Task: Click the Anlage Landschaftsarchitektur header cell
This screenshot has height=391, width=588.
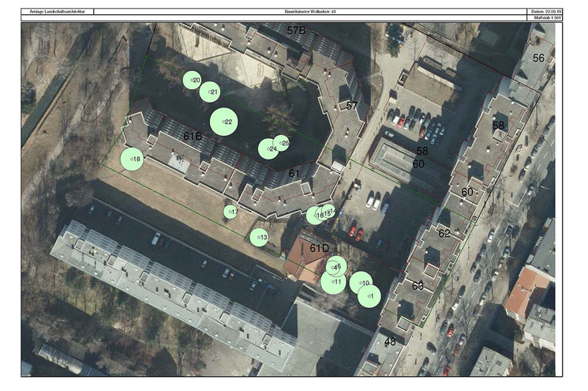Action: 58,12
